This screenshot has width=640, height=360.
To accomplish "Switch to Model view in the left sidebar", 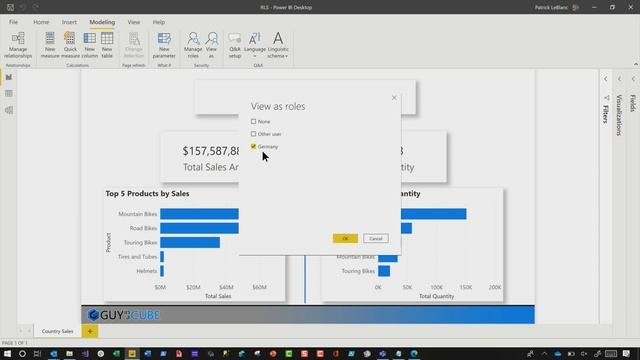I will pyautogui.click(x=9, y=110).
